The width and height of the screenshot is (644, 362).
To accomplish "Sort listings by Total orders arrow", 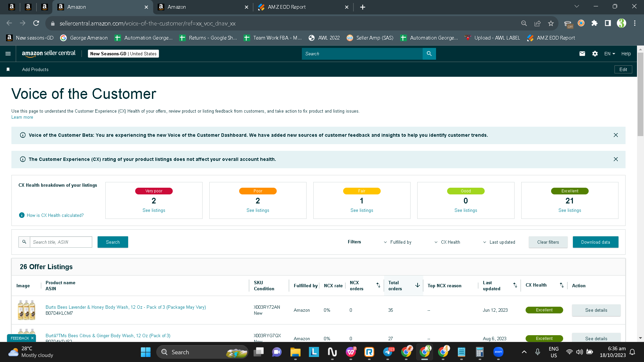I will pos(418,285).
